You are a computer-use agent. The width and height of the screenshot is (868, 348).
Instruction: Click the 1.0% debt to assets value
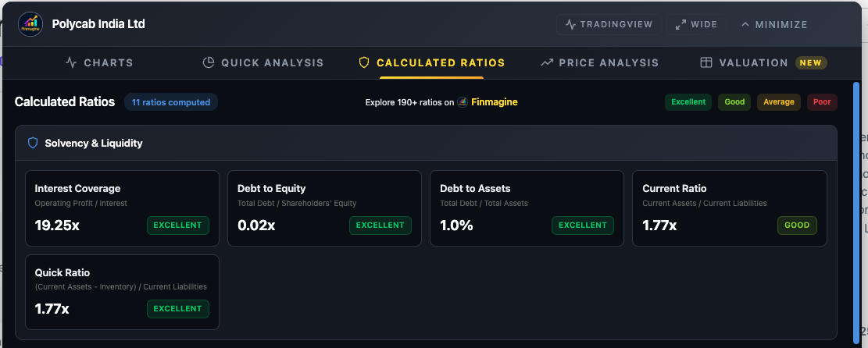tap(457, 225)
